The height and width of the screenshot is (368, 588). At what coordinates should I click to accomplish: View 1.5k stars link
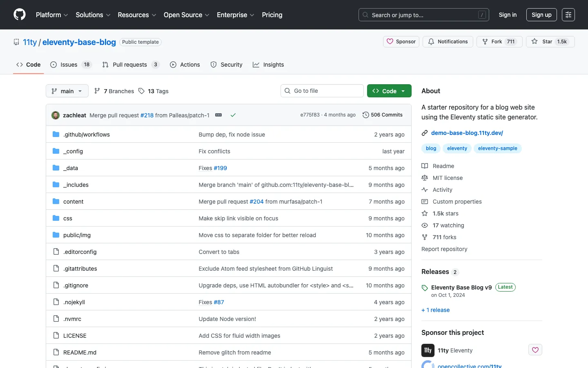pyautogui.click(x=440, y=213)
